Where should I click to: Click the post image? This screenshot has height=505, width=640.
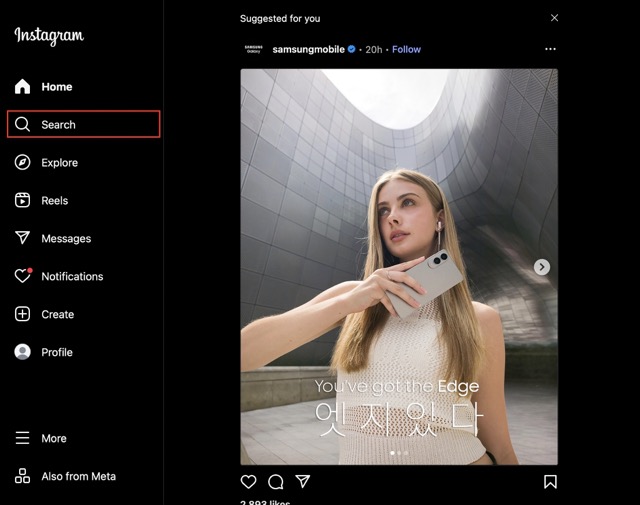point(399,267)
